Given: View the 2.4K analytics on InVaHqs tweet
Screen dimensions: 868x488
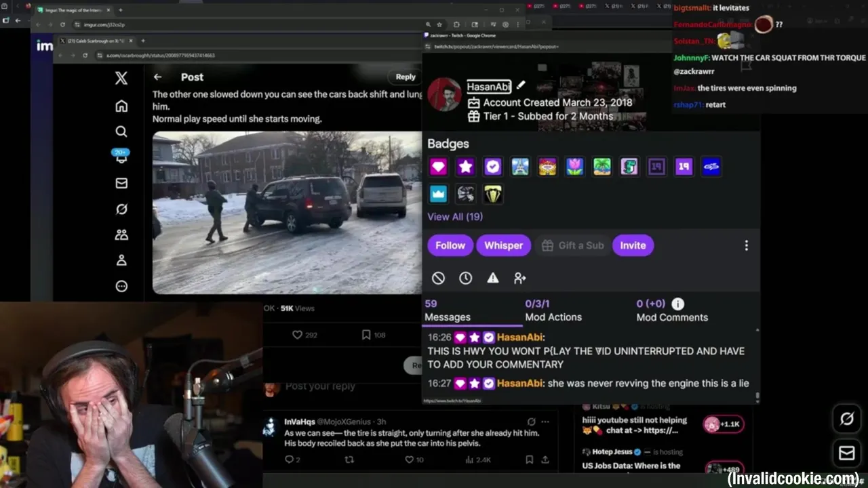Looking at the screenshot, I should (x=478, y=460).
